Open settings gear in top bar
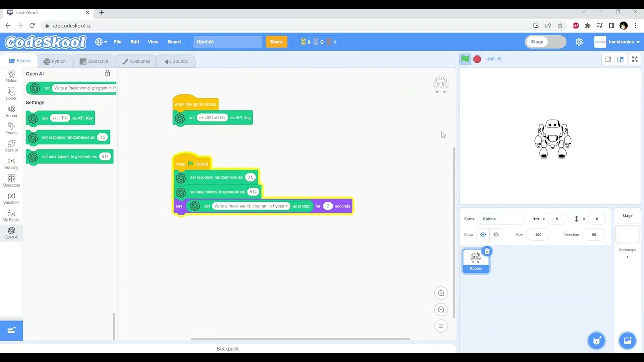Image resolution: width=644 pixels, height=362 pixels. [579, 42]
